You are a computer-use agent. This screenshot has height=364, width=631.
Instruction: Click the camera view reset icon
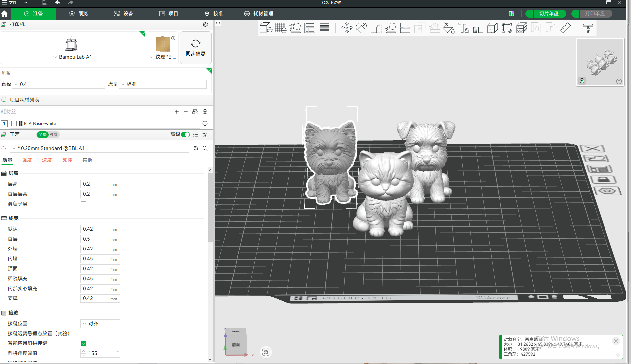point(266,352)
